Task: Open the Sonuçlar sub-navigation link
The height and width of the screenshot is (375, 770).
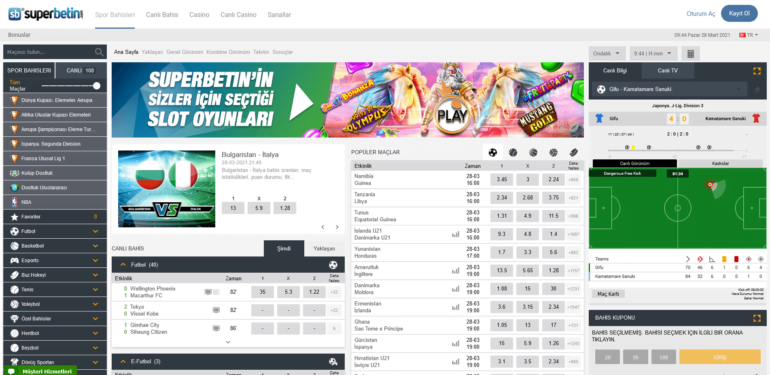Action: click(x=283, y=52)
